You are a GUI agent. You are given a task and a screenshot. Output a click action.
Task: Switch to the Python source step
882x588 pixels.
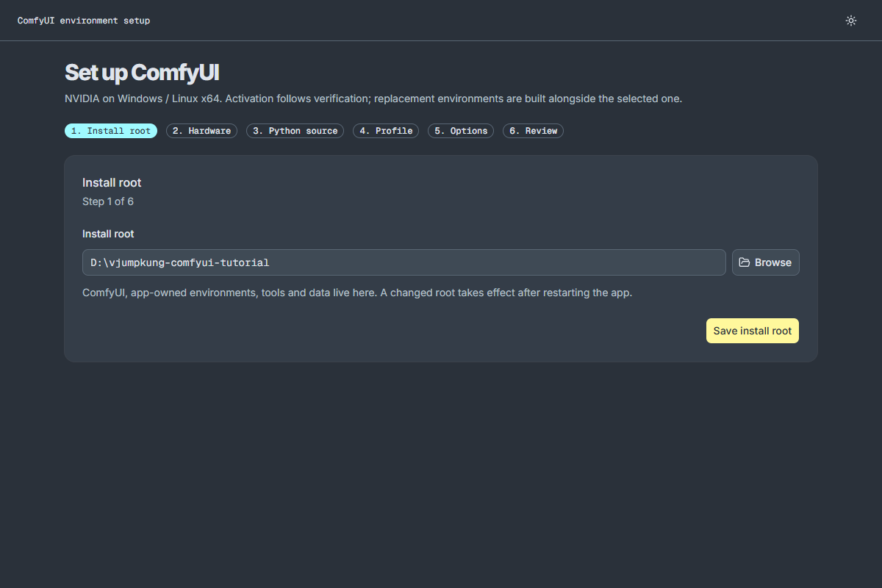coord(295,131)
